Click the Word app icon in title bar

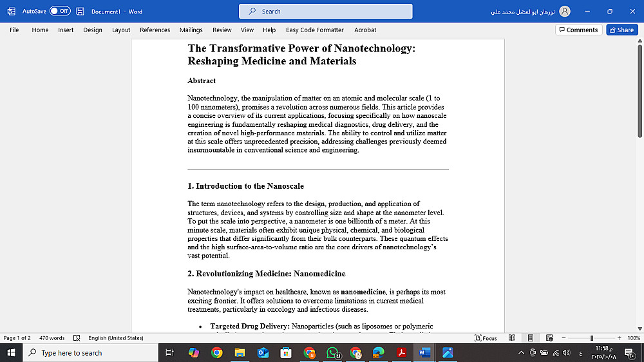11,12
